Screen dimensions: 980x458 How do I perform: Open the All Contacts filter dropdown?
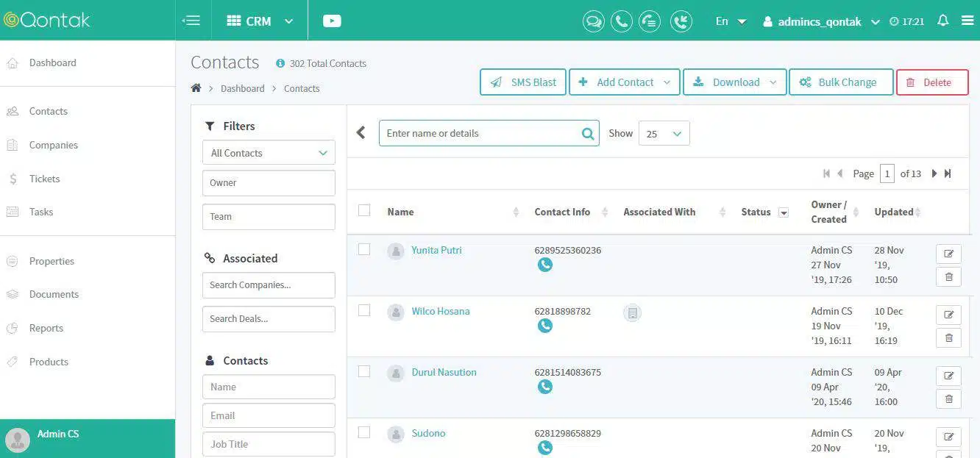pyautogui.click(x=269, y=153)
